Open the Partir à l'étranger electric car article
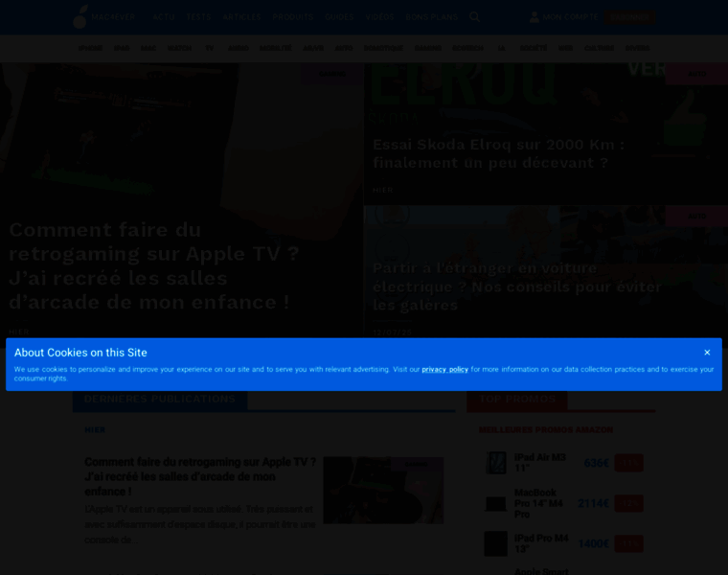The height and width of the screenshot is (575, 728). coord(517,287)
